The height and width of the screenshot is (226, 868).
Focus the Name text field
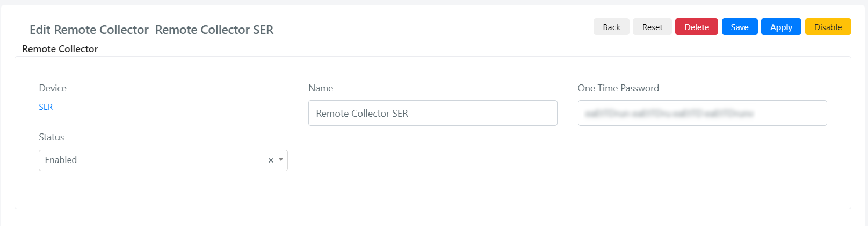[433, 113]
